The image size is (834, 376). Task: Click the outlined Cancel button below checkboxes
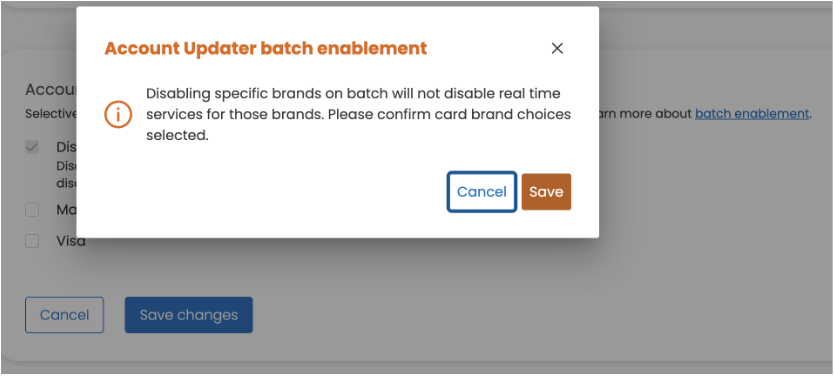[x=64, y=315]
